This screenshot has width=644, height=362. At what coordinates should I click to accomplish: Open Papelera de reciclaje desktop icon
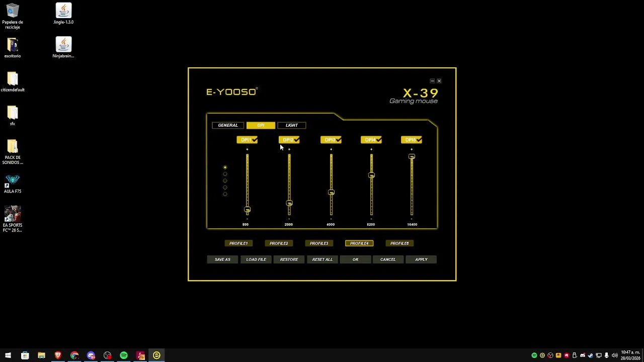(13, 16)
